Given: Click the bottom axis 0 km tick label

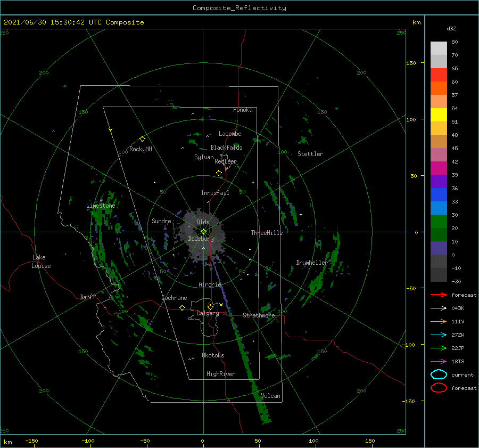Looking at the screenshot, I should click(202, 441).
